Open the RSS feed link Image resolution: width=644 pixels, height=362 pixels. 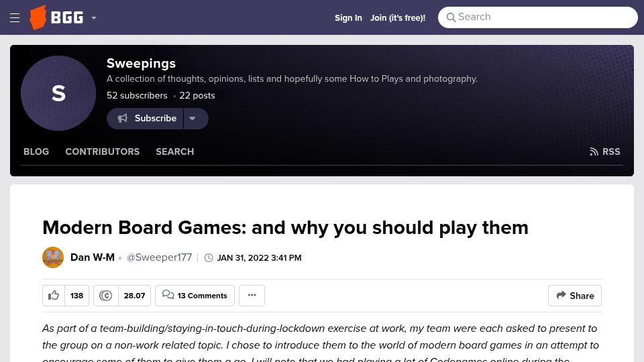pos(605,152)
